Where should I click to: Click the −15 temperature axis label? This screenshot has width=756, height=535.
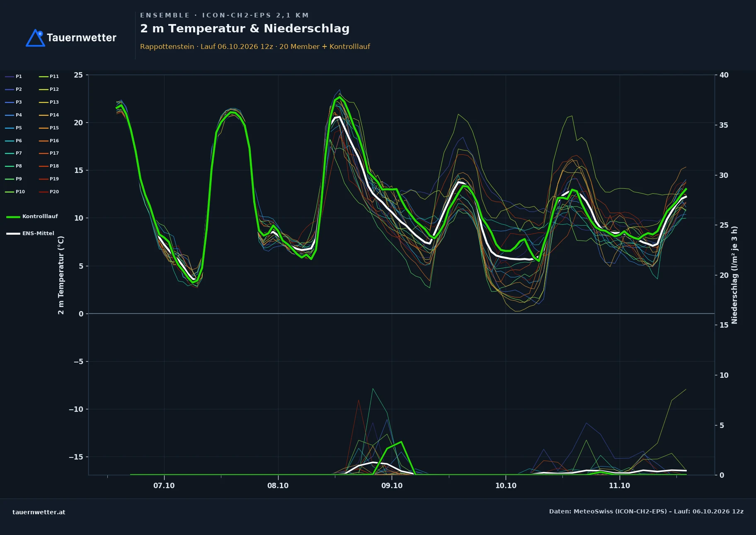click(x=76, y=457)
